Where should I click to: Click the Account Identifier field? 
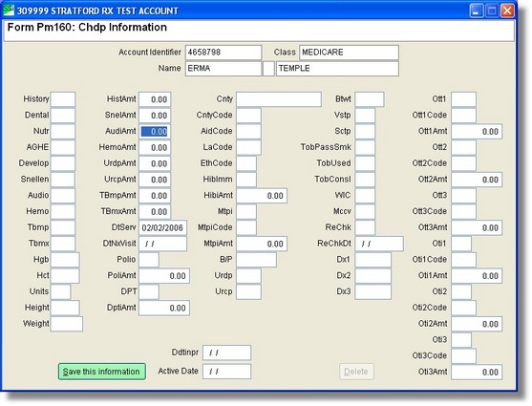(223, 53)
